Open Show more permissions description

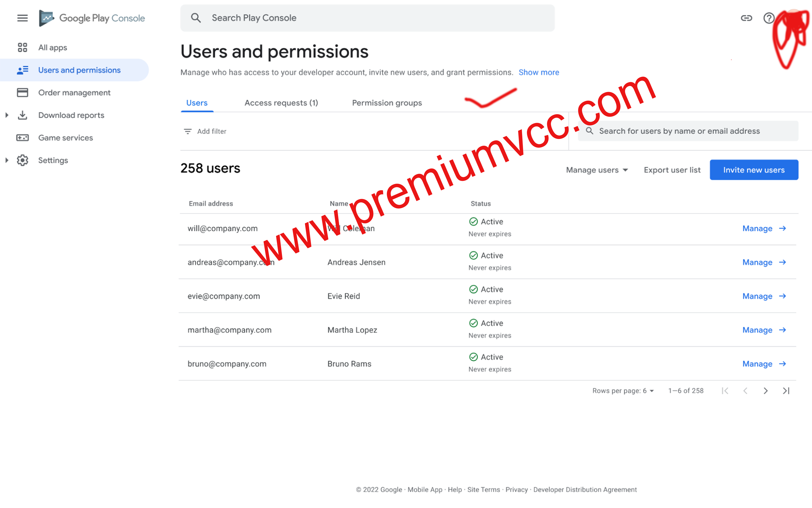click(538, 71)
